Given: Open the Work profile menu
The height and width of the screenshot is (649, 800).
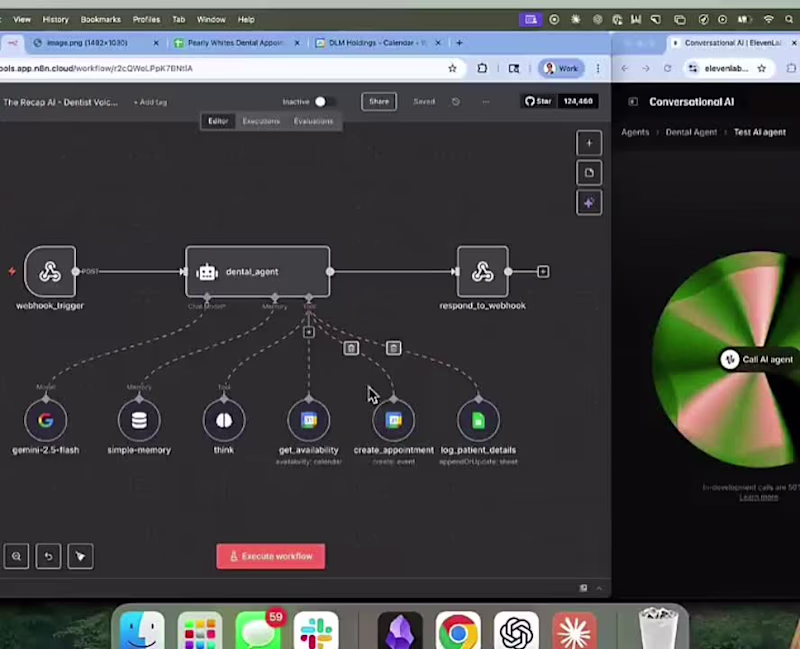Looking at the screenshot, I should pos(562,68).
